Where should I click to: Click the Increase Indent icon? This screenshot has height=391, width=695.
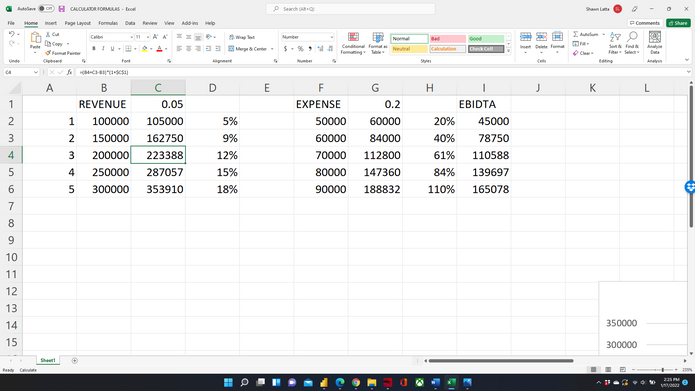tap(218, 49)
